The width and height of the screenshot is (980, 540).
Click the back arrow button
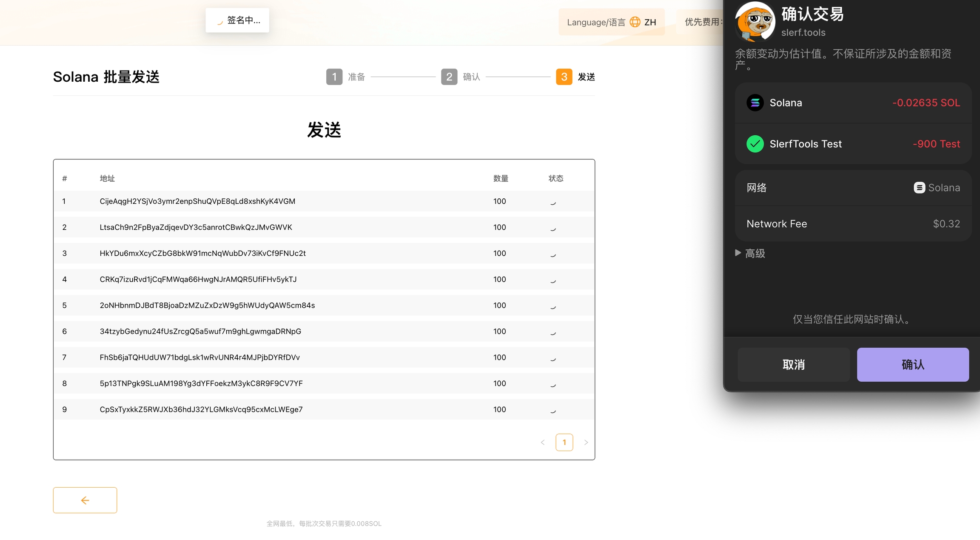tap(85, 500)
